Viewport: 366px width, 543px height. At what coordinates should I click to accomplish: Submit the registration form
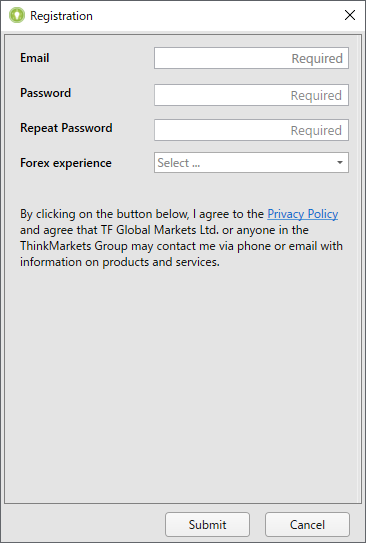(207, 524)
